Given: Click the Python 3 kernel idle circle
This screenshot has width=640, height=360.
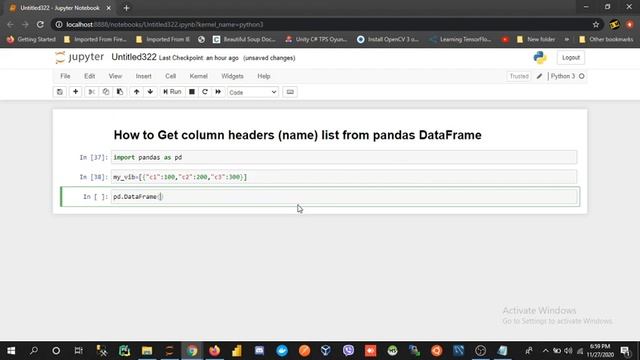Looking at the screenshot, I should (582, 76).
